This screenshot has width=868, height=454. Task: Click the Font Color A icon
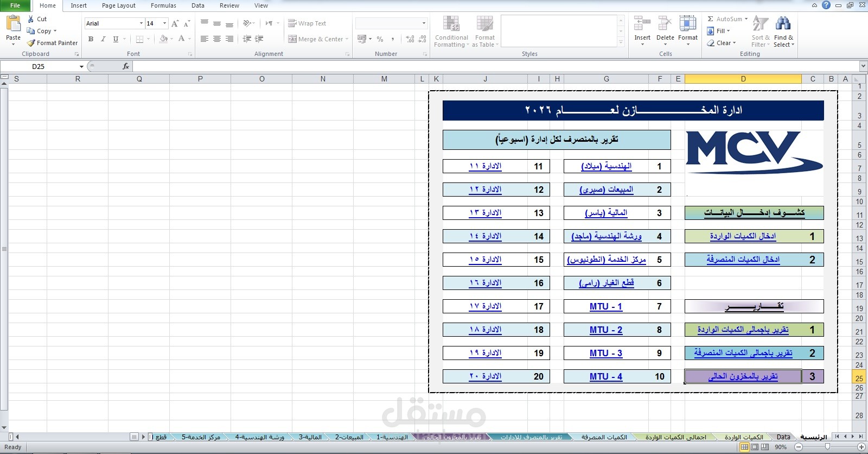click(181, 39)
